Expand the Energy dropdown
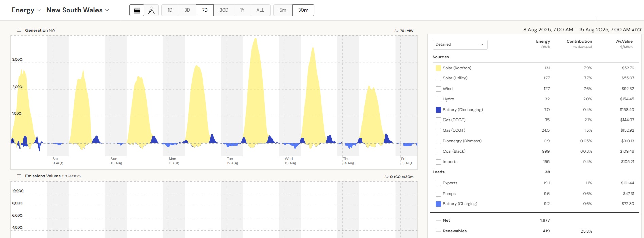 26,10
